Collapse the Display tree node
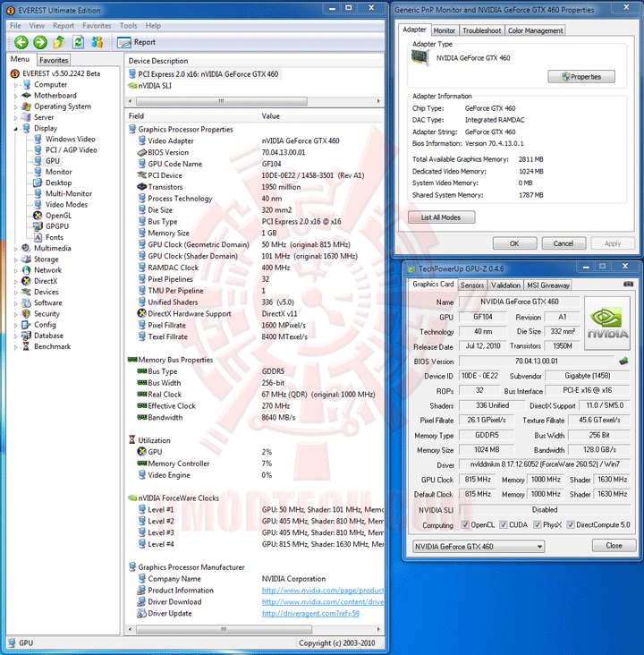The image size is (644, 655). 16,129
